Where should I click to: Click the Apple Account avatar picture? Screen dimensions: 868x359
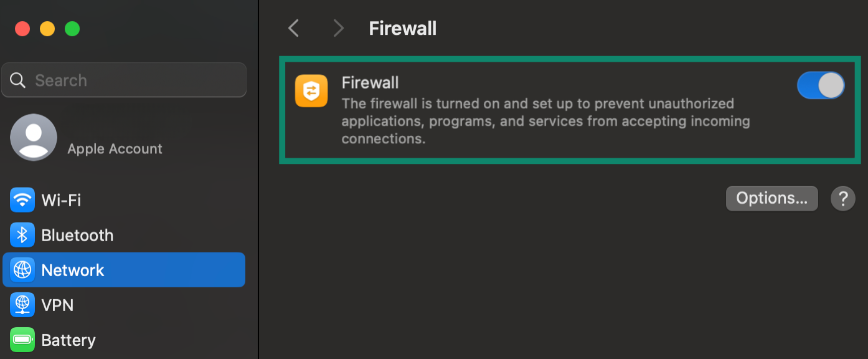point(34,137)
